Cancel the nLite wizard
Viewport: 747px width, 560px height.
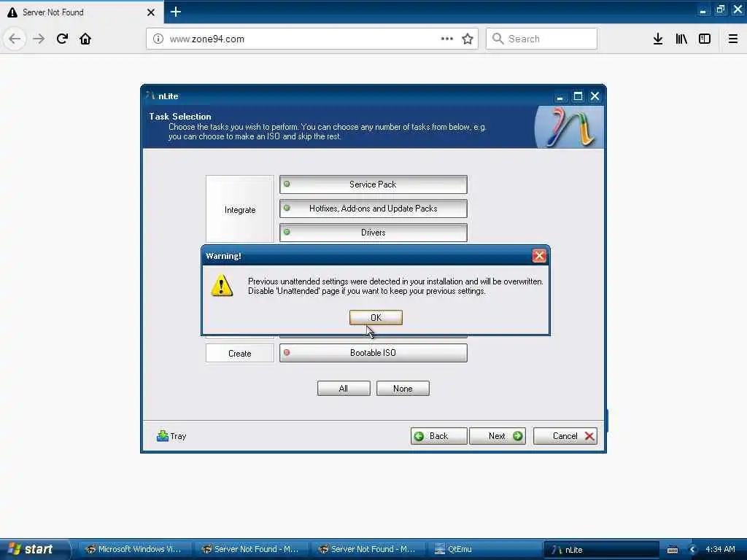pyautogui.click(x=565, y=436)
